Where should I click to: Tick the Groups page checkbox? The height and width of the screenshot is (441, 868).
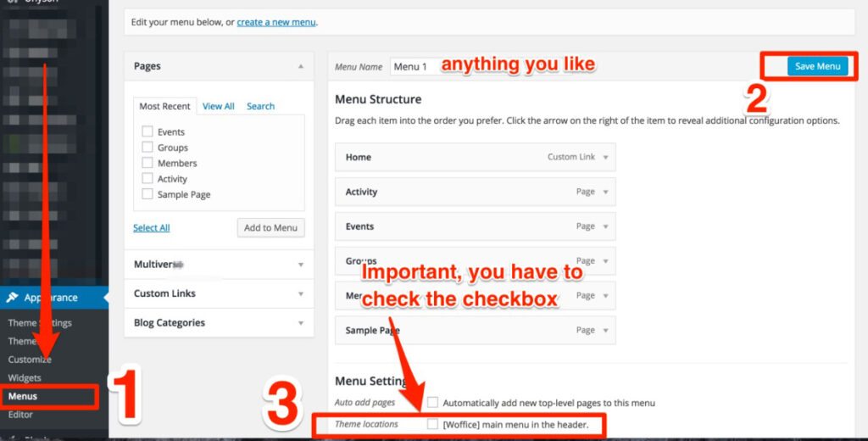tap(147, 148)
